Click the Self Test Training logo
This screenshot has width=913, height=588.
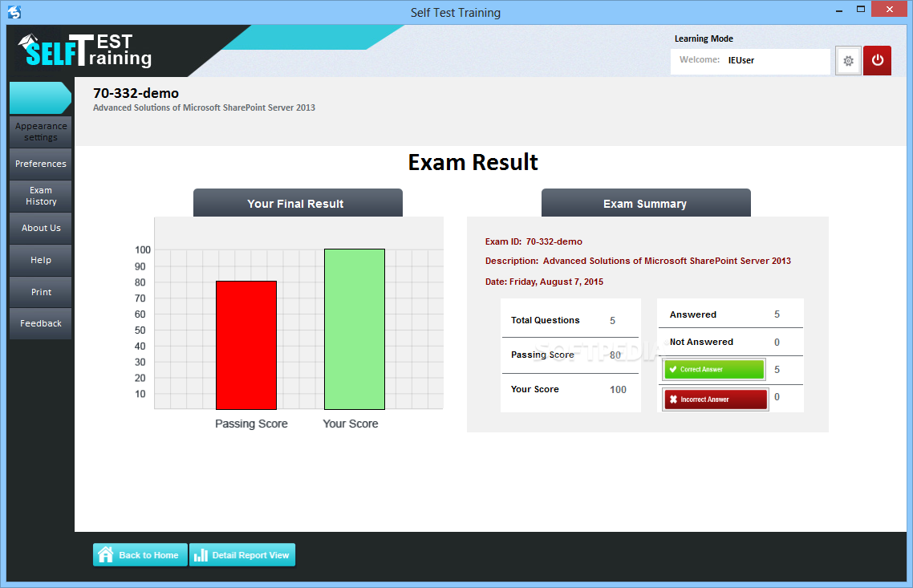[85, 51]
